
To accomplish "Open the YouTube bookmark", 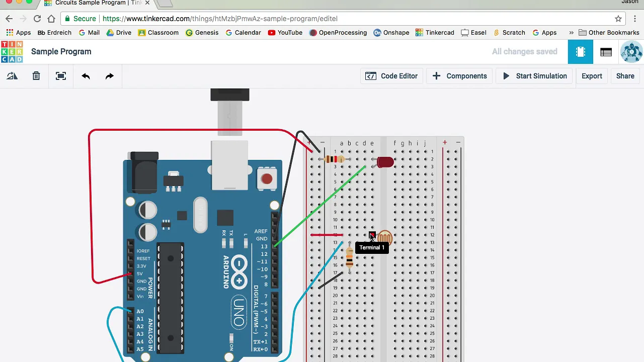I will pyautogui.click(x=285, y=33).
